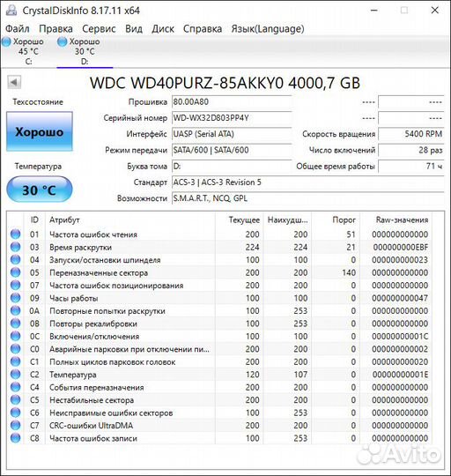Screen dimensions: 451x476
Task: Switch to drive C: disk tab
Action: click(x=28, y=51)
